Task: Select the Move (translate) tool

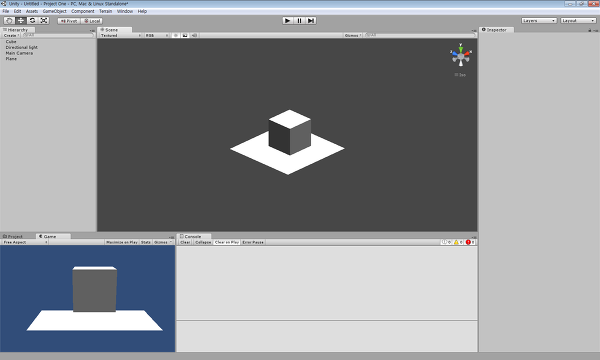Action: 21,21
